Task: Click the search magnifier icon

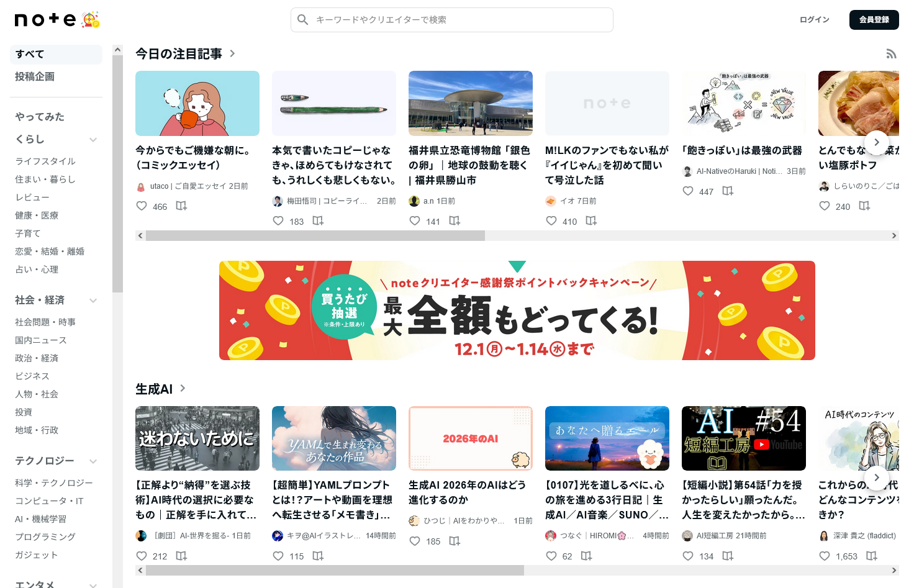Action: (302, 20)
